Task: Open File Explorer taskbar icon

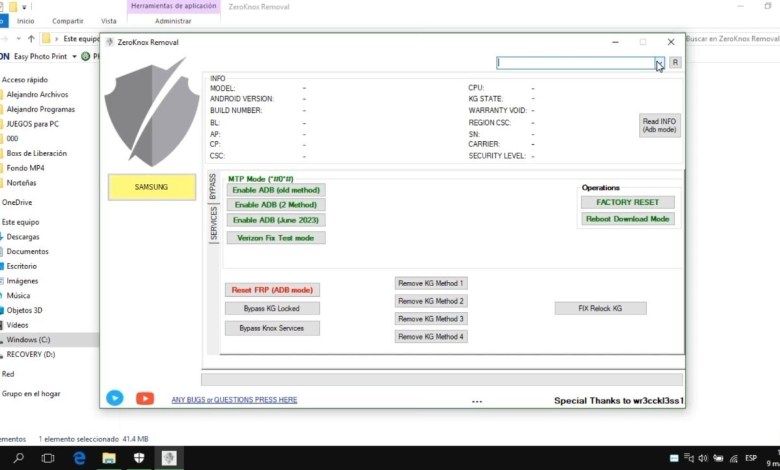Action: [109, 458]
